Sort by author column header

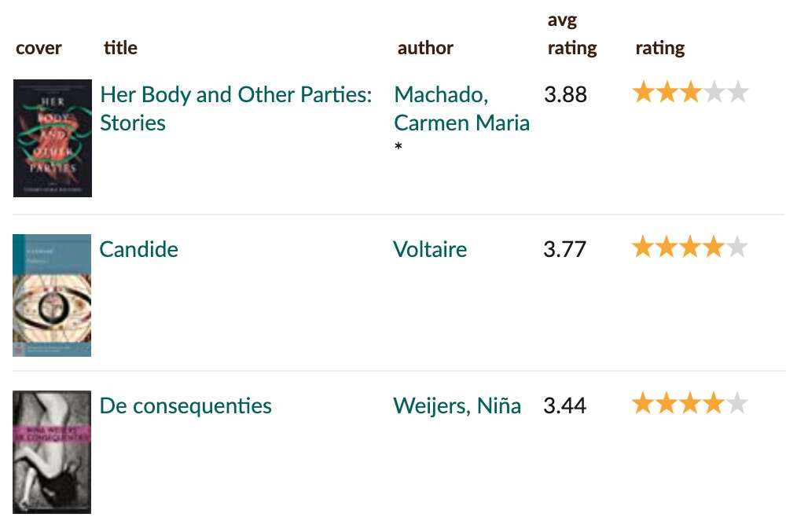click(425, 48)
